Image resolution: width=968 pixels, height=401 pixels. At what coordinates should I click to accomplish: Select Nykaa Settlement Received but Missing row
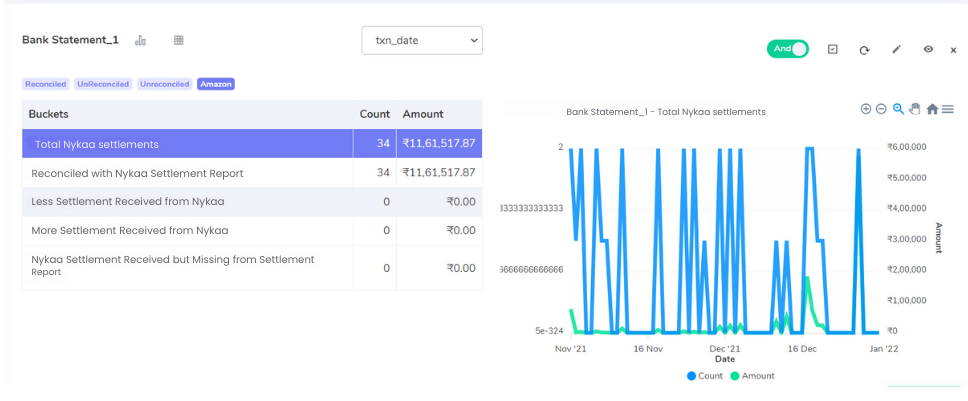coord(252,268)
